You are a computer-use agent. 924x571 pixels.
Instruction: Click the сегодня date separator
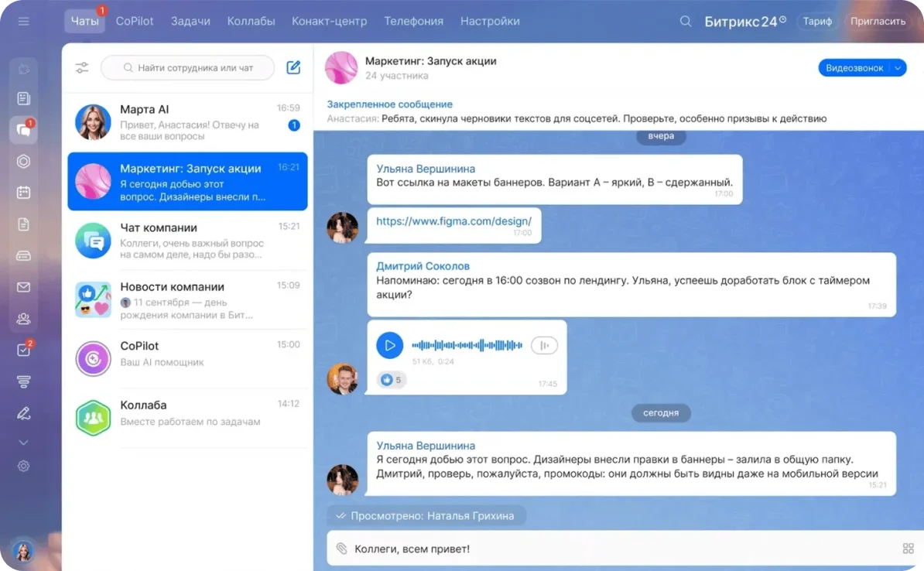pyautogui.click(x=661, y=412)
